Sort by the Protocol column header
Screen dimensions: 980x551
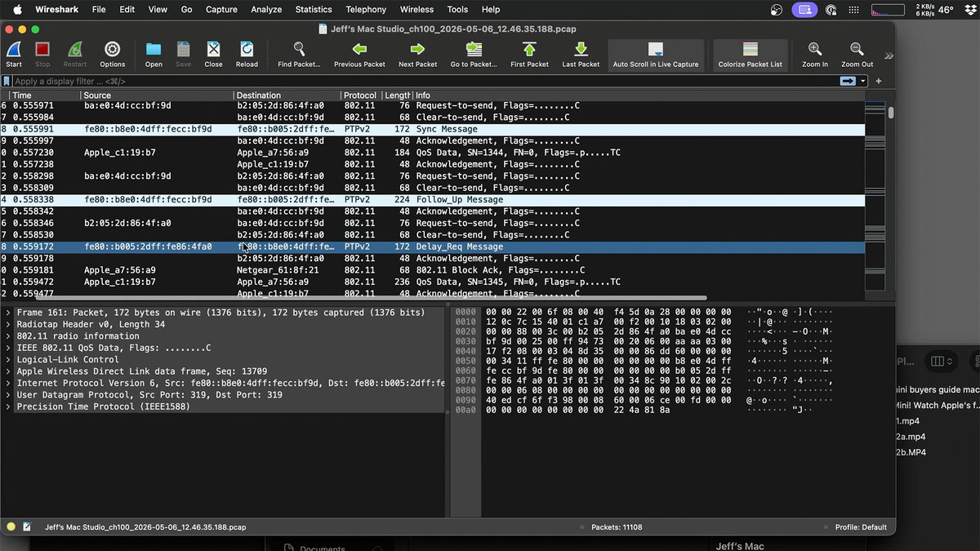click(360, 96)
